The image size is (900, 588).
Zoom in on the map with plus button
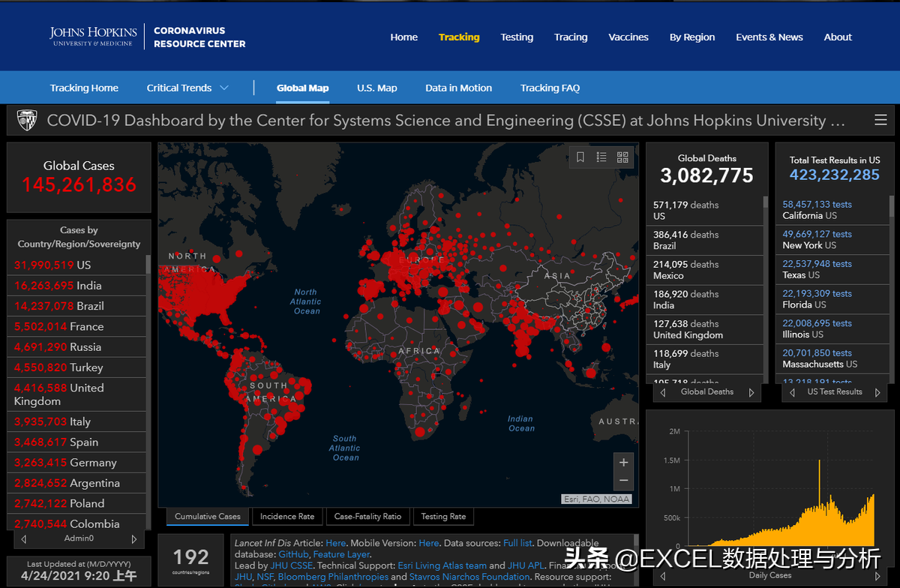tap(623, 463)
